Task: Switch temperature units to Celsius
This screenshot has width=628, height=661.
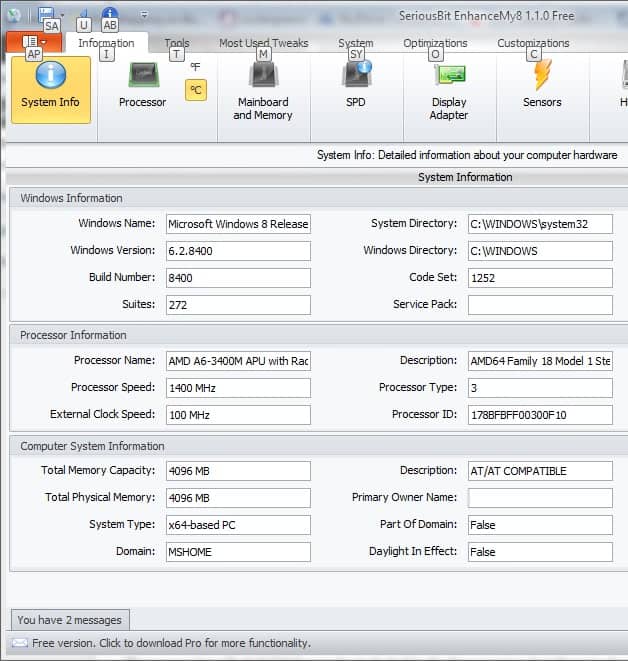Action: (x=196, y=90)
